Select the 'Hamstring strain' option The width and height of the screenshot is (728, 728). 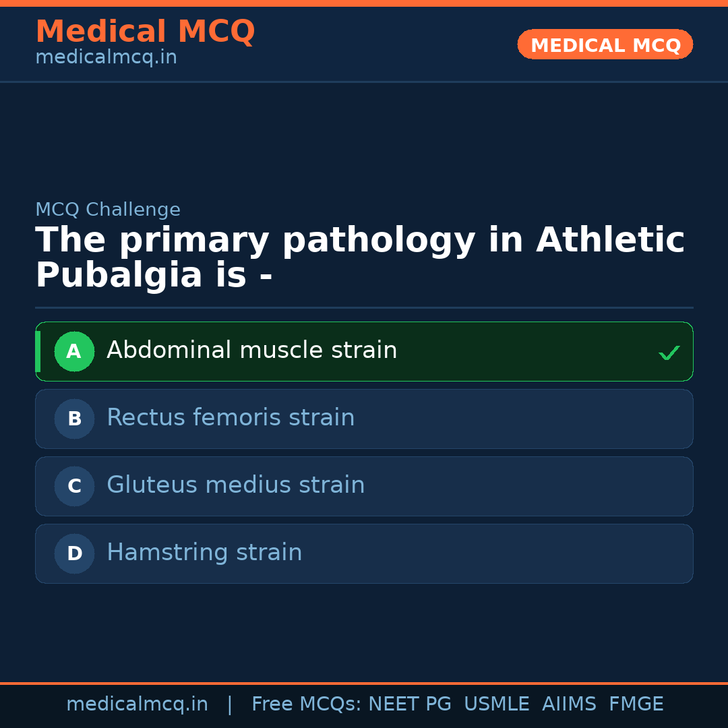[x=204, y=553]
